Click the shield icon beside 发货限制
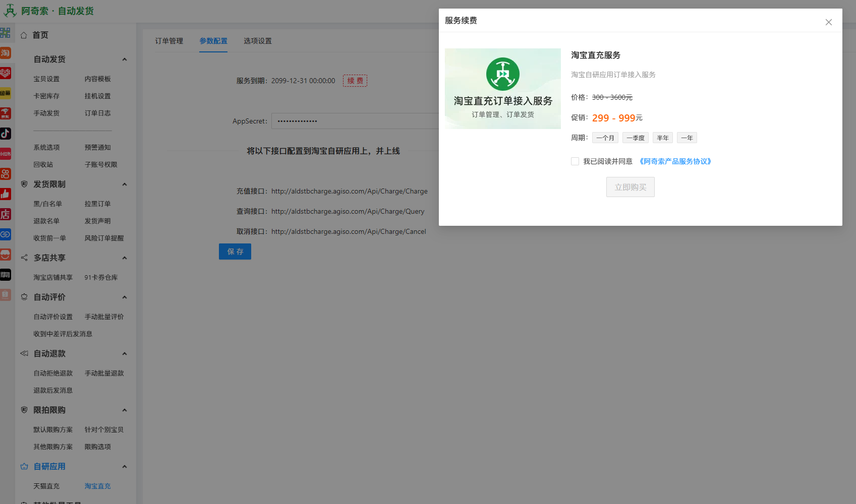The width and height of the screenshot is (856, 504). click(x=24, y=184)
